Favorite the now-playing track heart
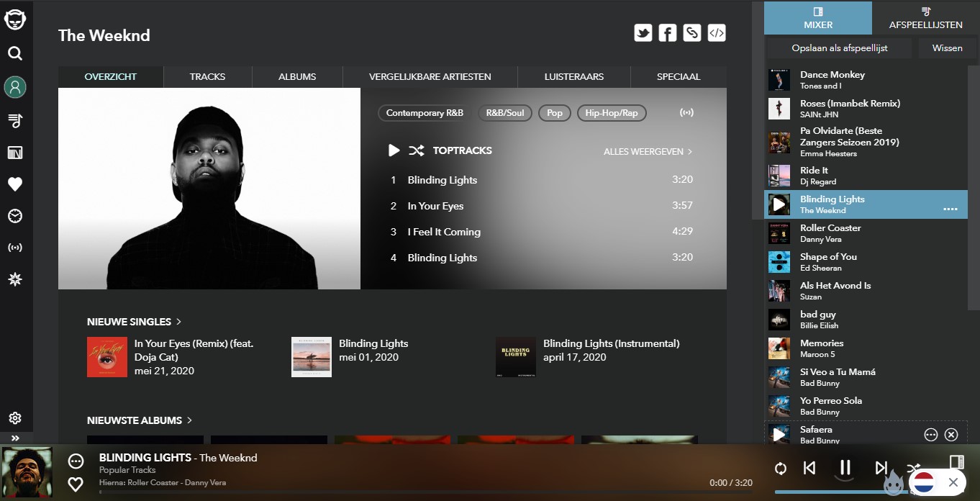 point(76,484)
